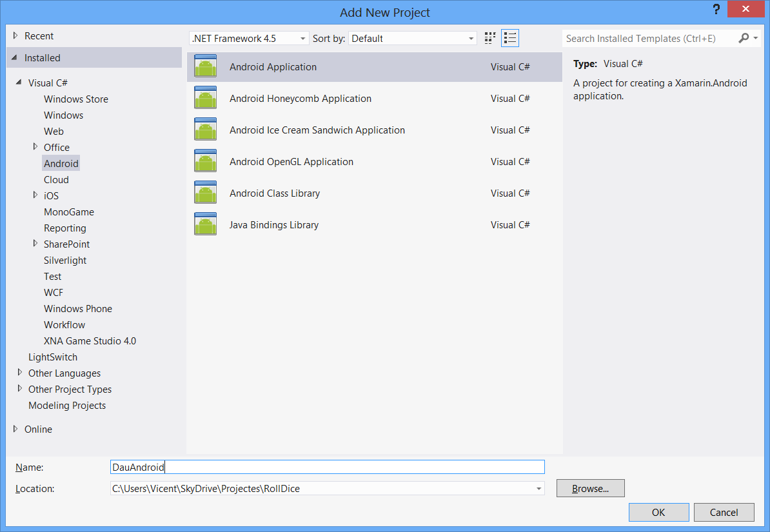Viewport: 770px width, 532px height.
Task: Select the LightSwitch category
Action: click(52, 357)
